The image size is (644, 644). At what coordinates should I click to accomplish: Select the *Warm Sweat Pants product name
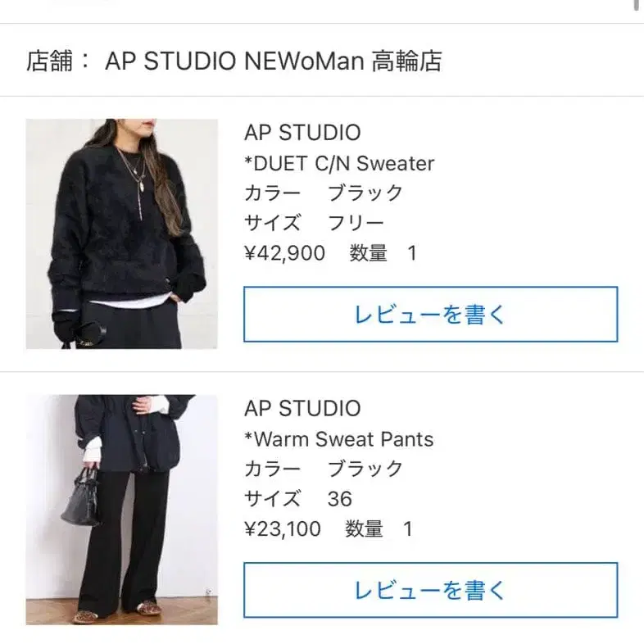pos(339,439)
